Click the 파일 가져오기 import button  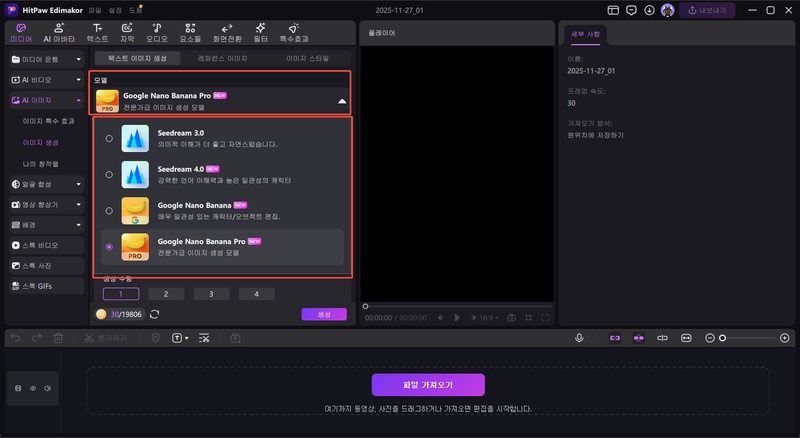click(428, 385)
